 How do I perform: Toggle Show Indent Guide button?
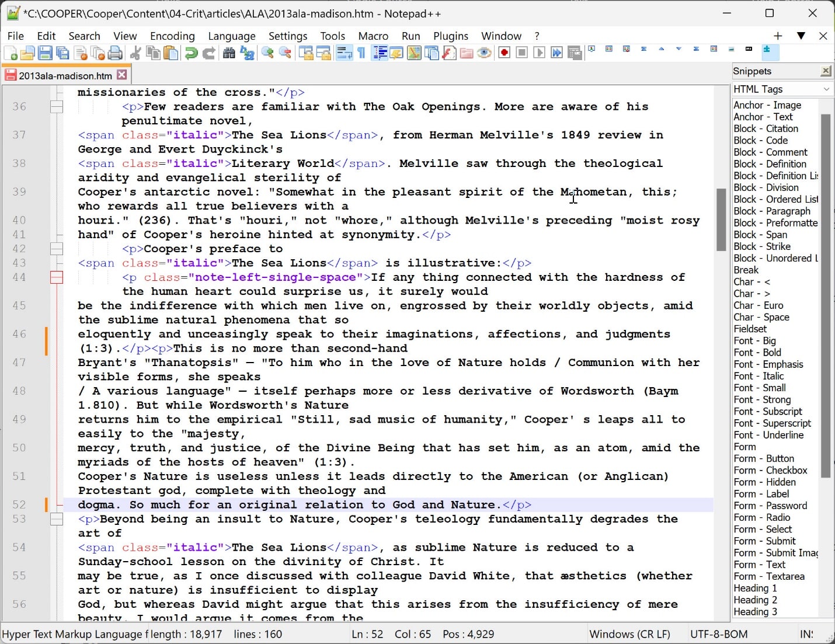coord(380,53)
